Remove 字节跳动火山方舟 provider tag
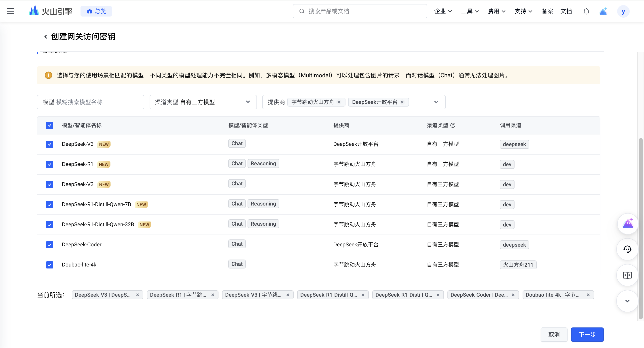Screen dimensions: 644x348 point(339,102)
